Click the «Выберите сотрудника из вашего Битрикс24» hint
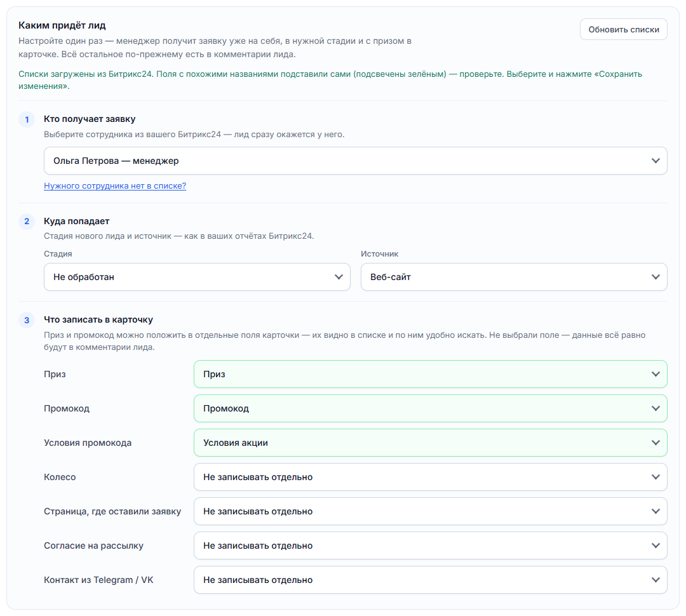 [194, 134]
